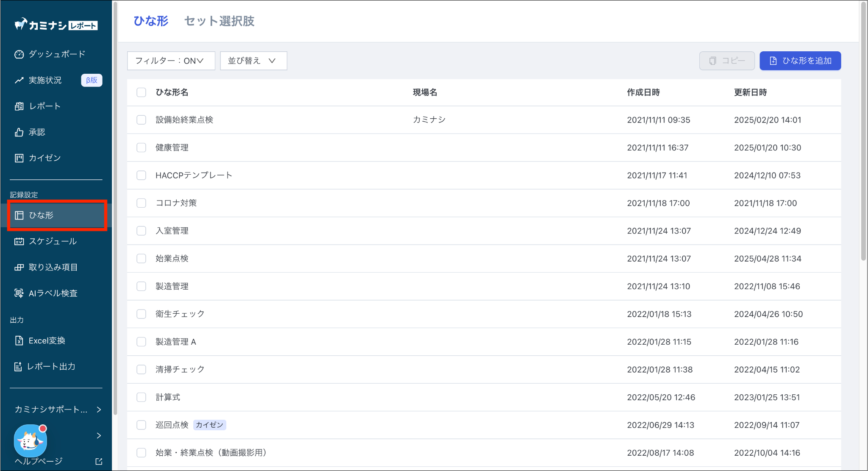Screen dimensions: 868x471
Task: Select checkbox beside HACCPテンプレート
Action: pos(141,176)
